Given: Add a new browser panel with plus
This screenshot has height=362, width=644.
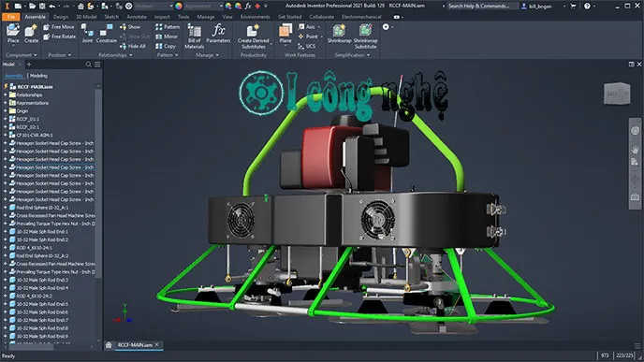Looking at the screenshot, I should click(x=29, y=65).
